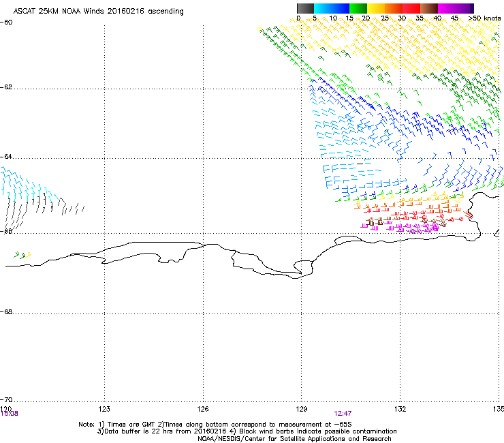This screenshot has width=504, height=443.
Task: Click the purple '16:08' swath time label
Action: pos(10,414)
